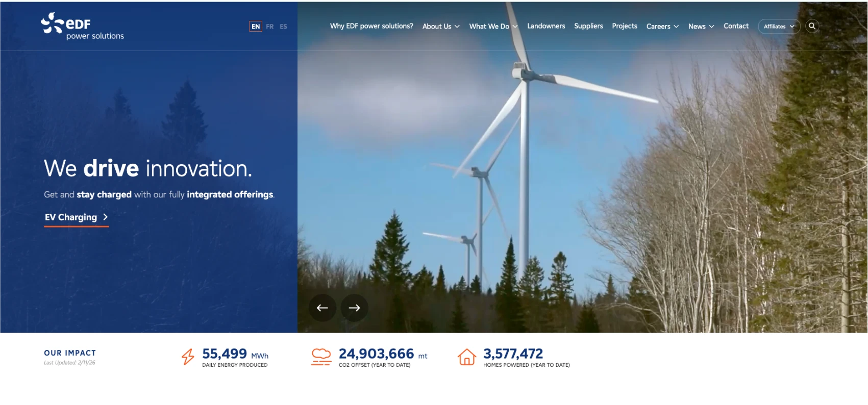Viewport: 868px width, 405px height.
Task: Click the lightning bolt energy icon
Action: (x=188, y=357)
